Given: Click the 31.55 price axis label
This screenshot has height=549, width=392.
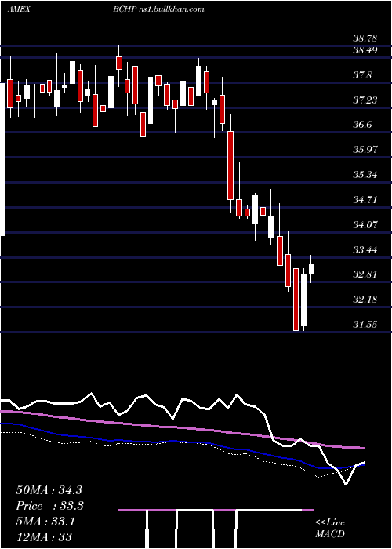Looking at the screenshot, I should [x=365, y=324].
